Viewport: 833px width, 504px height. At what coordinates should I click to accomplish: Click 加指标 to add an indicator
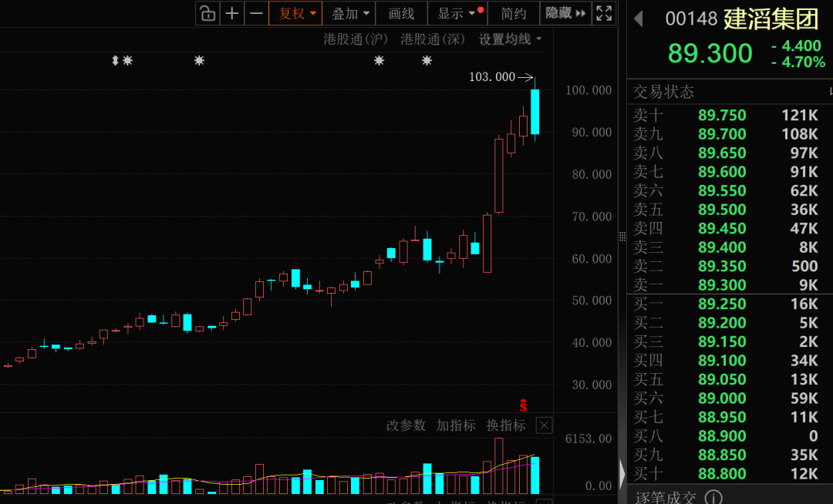point(456,425)
